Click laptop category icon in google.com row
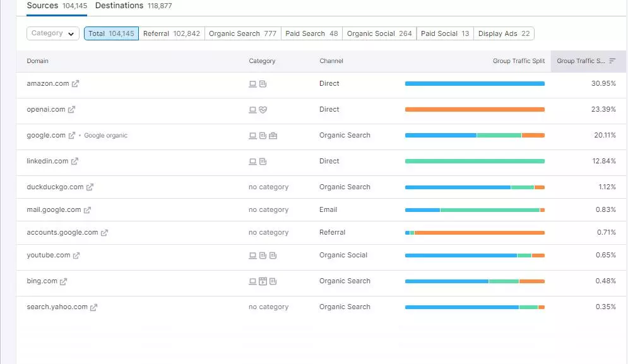The image size is (628, 364). pyautogui.click(x=252, y=136)
